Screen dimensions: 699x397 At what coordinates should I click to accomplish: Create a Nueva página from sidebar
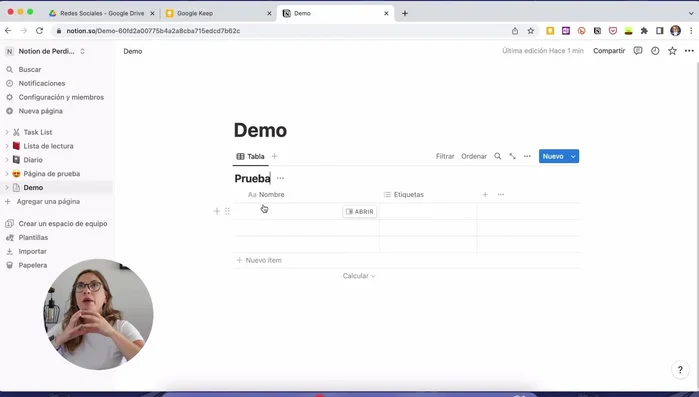coord(40,111)
